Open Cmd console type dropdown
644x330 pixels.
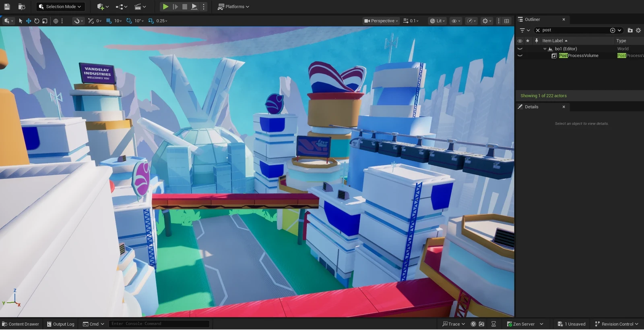coord(93,324)
